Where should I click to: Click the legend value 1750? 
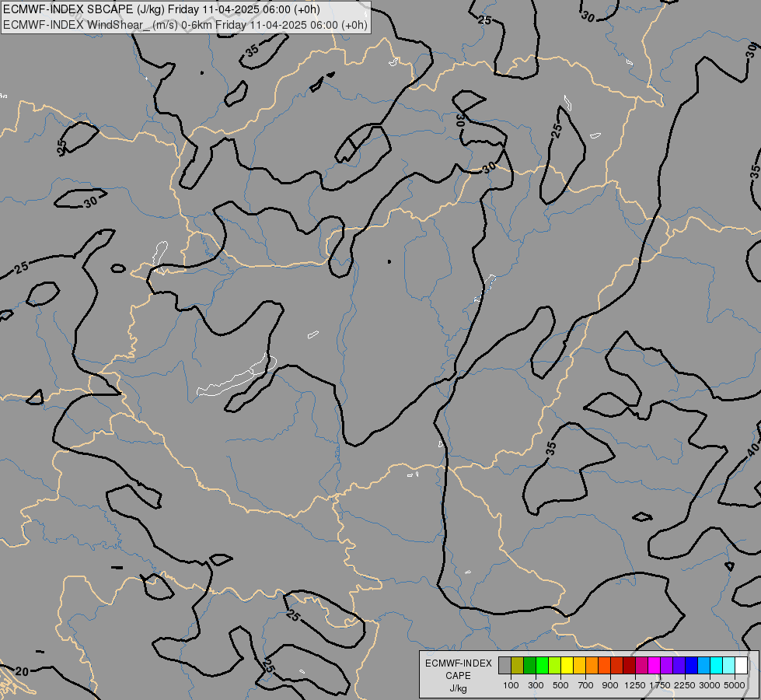pos(660,685)
